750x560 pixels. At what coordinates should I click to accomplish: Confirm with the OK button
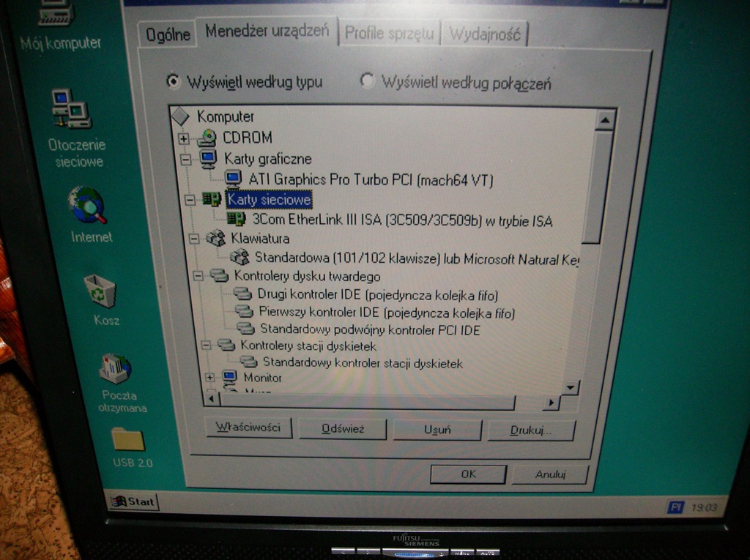(x=468, y=474)
